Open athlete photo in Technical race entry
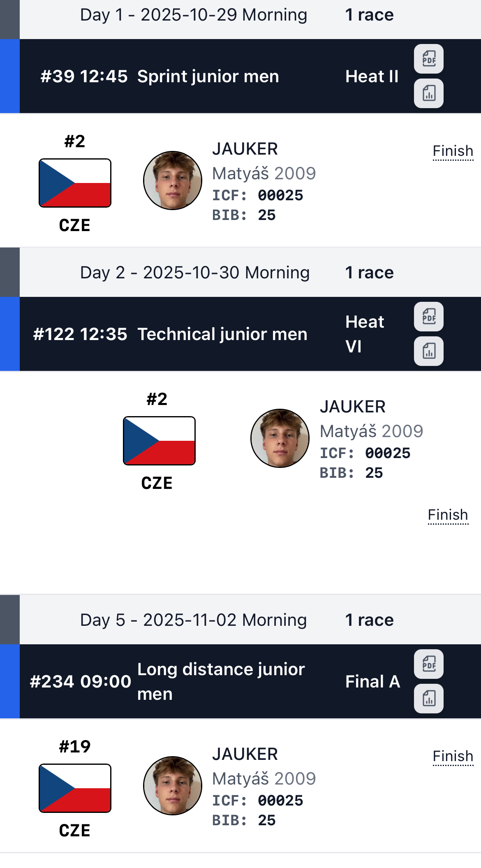Screen dimensions: 481x868 [x=280, y=438]
